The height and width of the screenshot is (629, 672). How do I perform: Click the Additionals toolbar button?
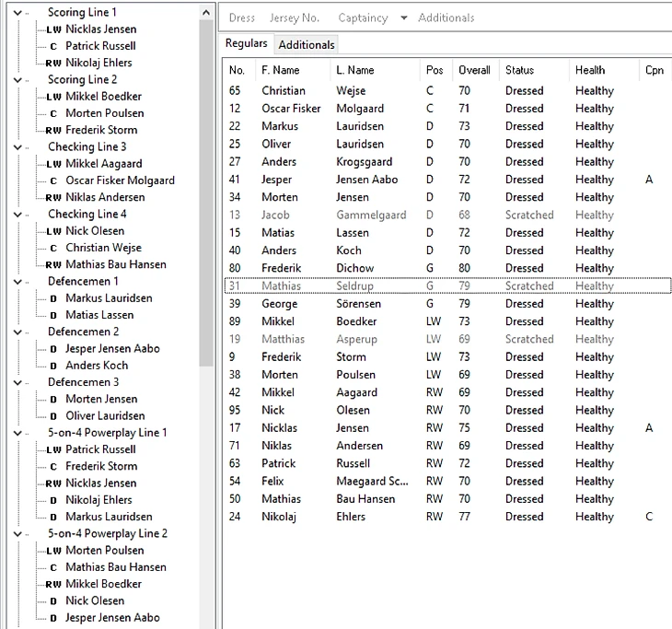tap(446, 18)
